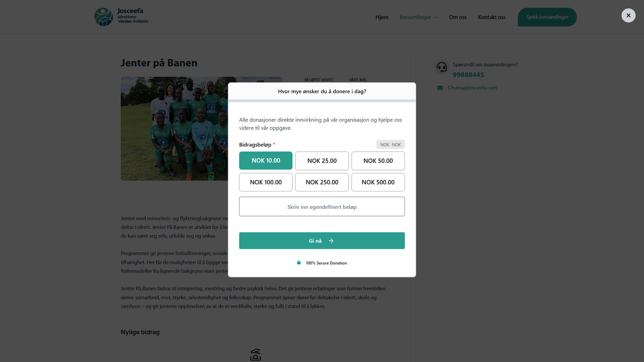This screenshot has width=644, height=362.
Task: Open the NOK currency switcher
Action: pos(390,144)
